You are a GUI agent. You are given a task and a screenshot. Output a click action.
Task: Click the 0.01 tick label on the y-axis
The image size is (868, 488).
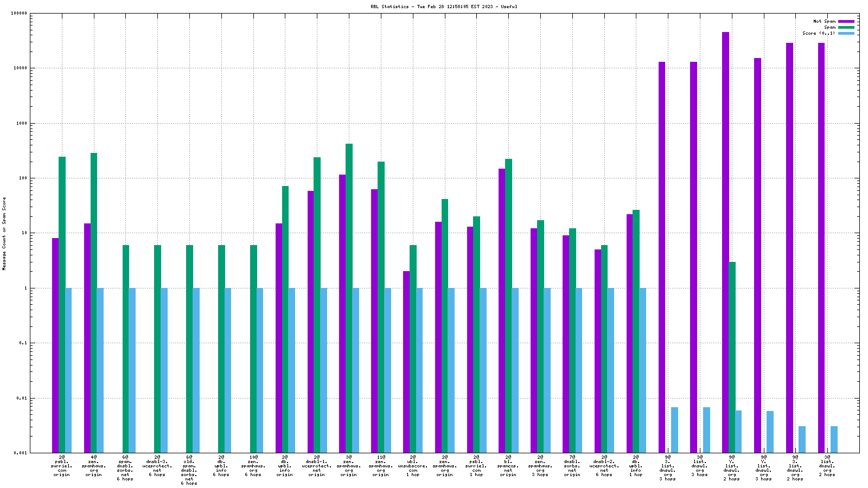click(22, 398)
